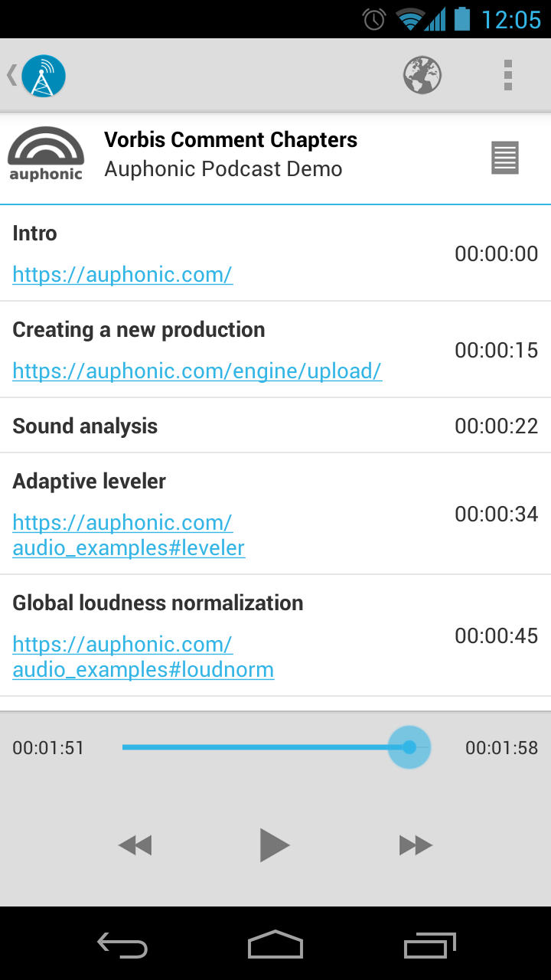This screenshot has height=980, width=551.
Task: Click the playback position slider handle
Action: 409,747
